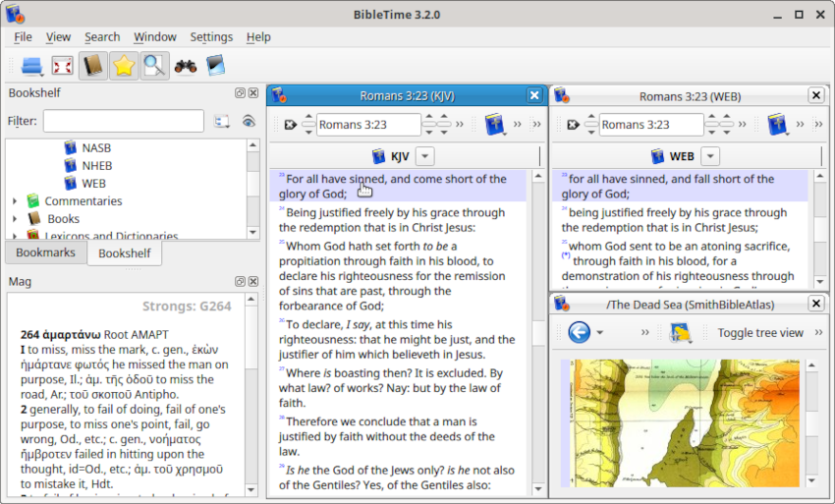Show more KJV toolbar items via the last chevron

536,124
